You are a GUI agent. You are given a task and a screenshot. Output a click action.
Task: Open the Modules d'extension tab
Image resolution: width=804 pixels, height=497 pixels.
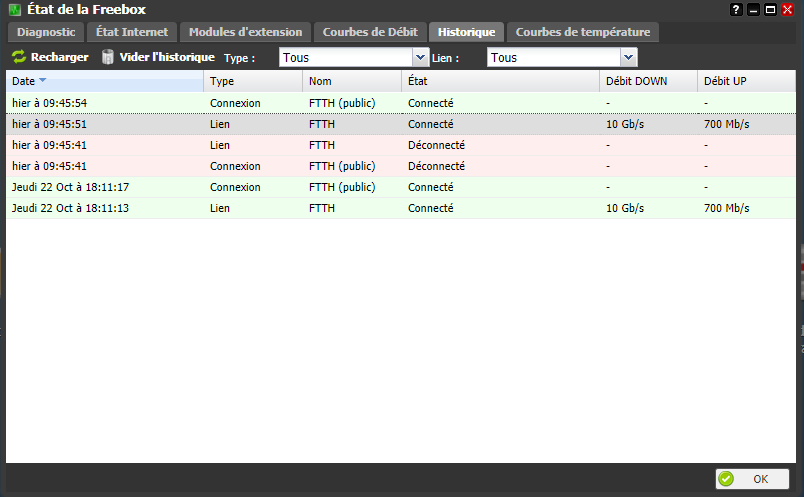pos(245,32)
